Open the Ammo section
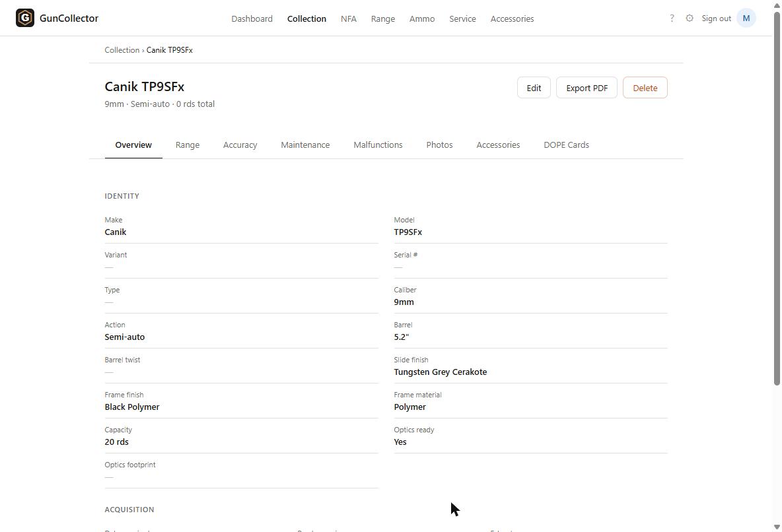Viewport: 782px width, 532px height. click(422, 18)
